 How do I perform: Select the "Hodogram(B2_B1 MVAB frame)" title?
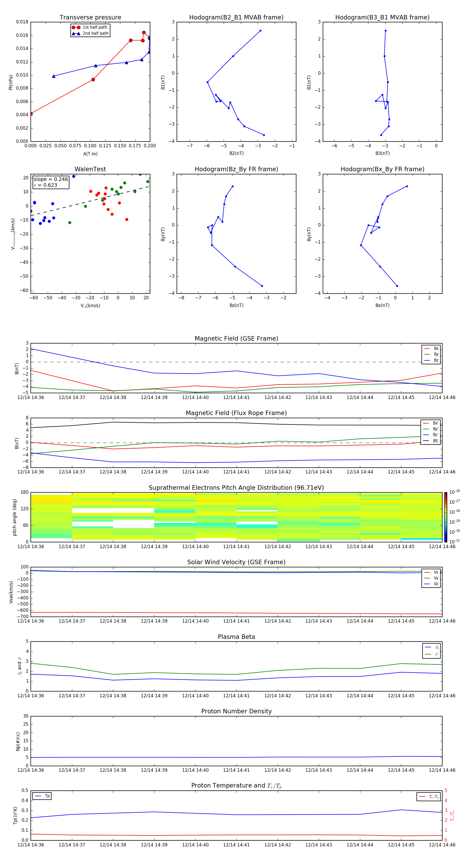[236, 18]
